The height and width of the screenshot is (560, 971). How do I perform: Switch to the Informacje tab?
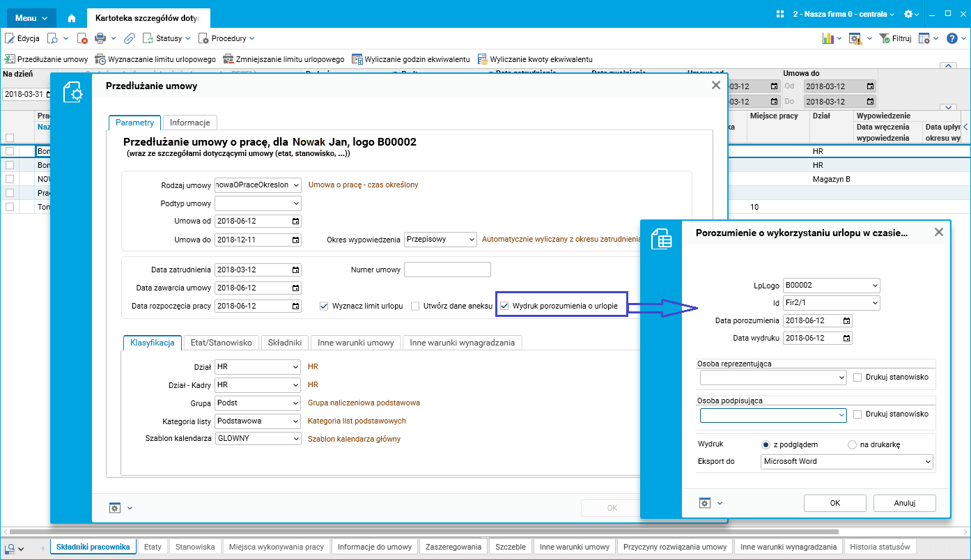pos(190,123)
